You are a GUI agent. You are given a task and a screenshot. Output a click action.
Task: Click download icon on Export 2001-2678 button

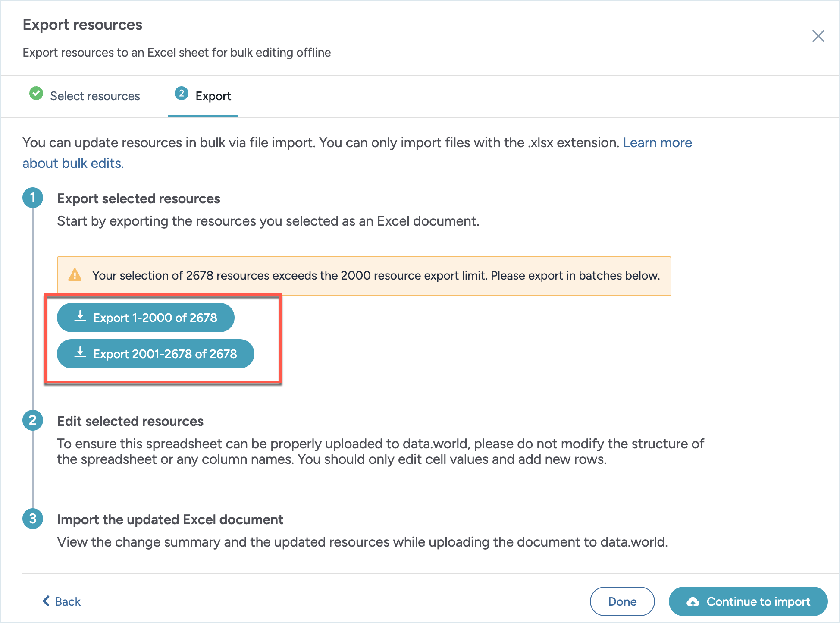[x=80, y=352]
